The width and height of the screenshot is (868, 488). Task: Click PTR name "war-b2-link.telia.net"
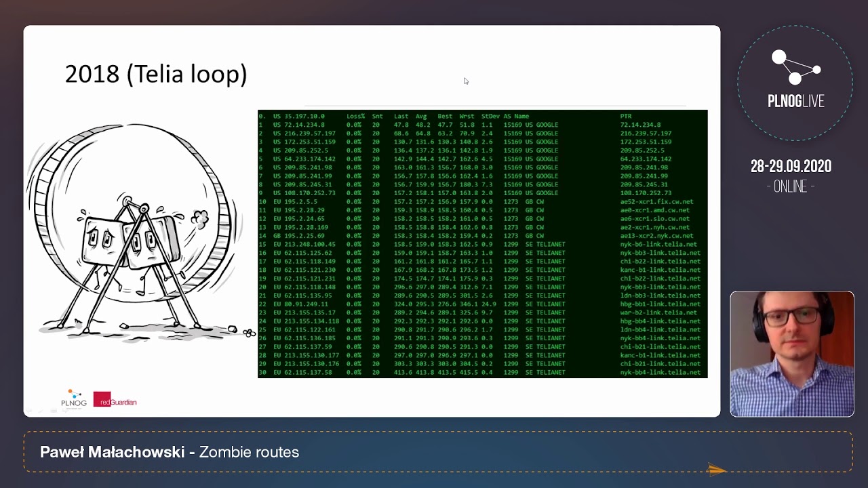point(658,312)
